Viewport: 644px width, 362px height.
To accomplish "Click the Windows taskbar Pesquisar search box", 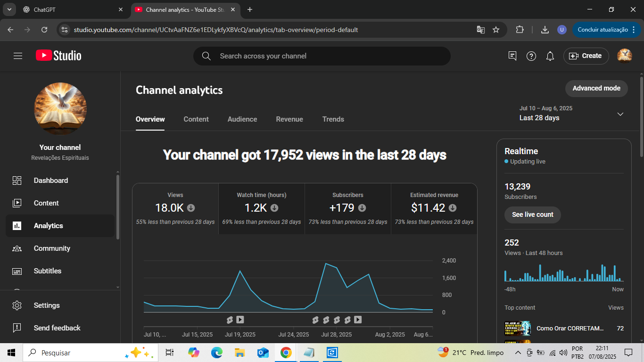I will click(x=90, y=353).
